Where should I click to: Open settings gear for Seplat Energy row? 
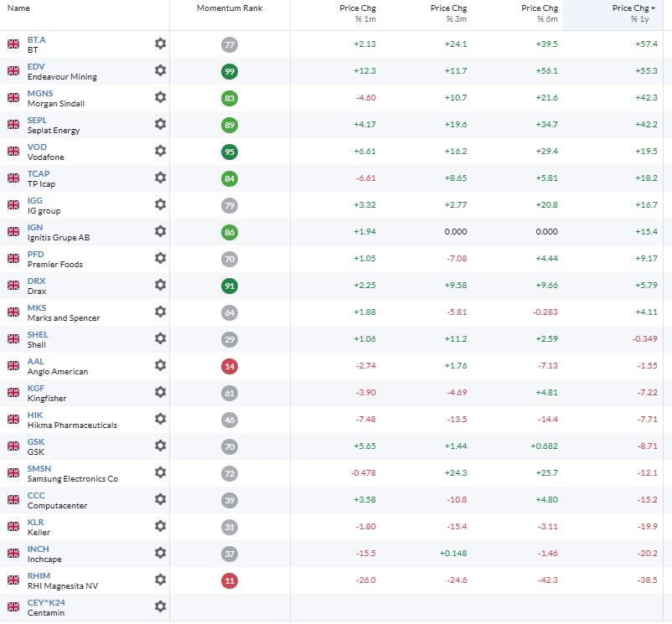point(160,124)
